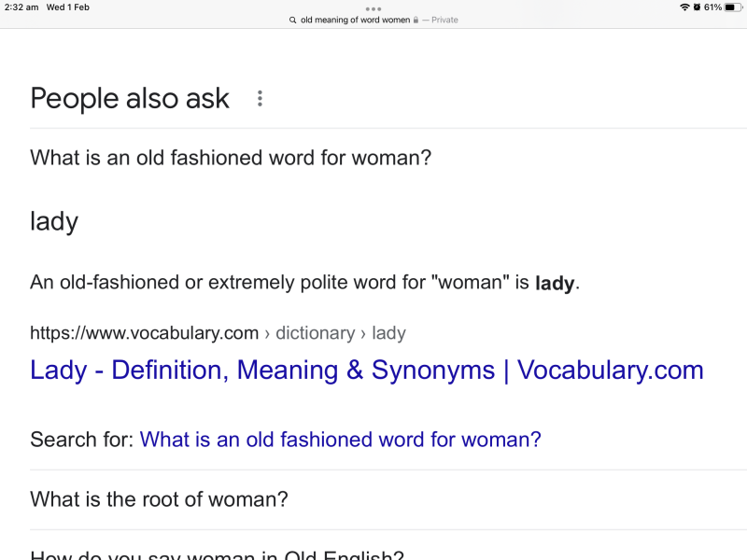Tap the lock icon in the address bar
Image resolution: width=747 pixels, height=560 pixels.
tap(416, 20)
